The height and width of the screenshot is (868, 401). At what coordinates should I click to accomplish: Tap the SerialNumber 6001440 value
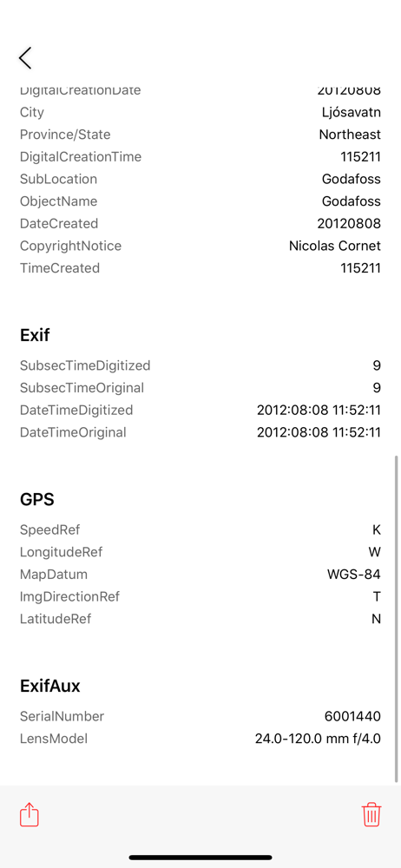tap(352, 716)
